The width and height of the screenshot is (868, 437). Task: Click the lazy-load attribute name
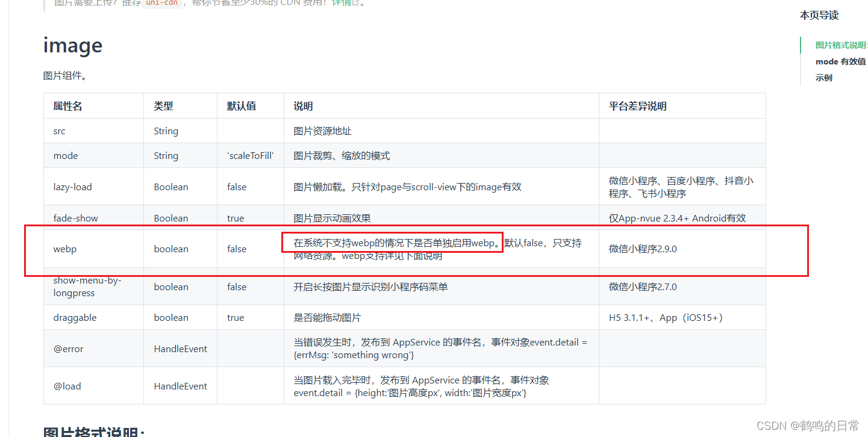point(72,187)
